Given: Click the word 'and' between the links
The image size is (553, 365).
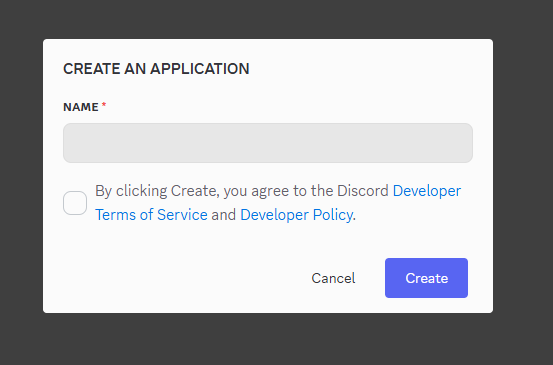Looking at the screenshot, I should click(x=224, y=215).
